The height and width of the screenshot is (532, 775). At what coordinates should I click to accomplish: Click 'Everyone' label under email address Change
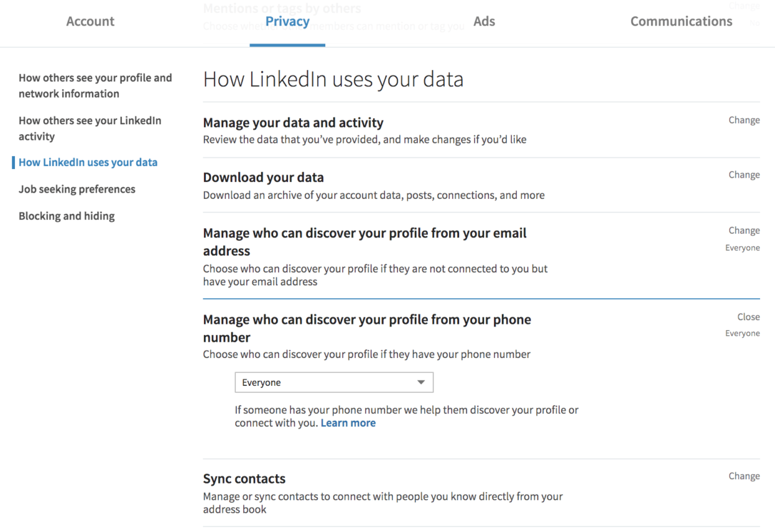(742, 247)
